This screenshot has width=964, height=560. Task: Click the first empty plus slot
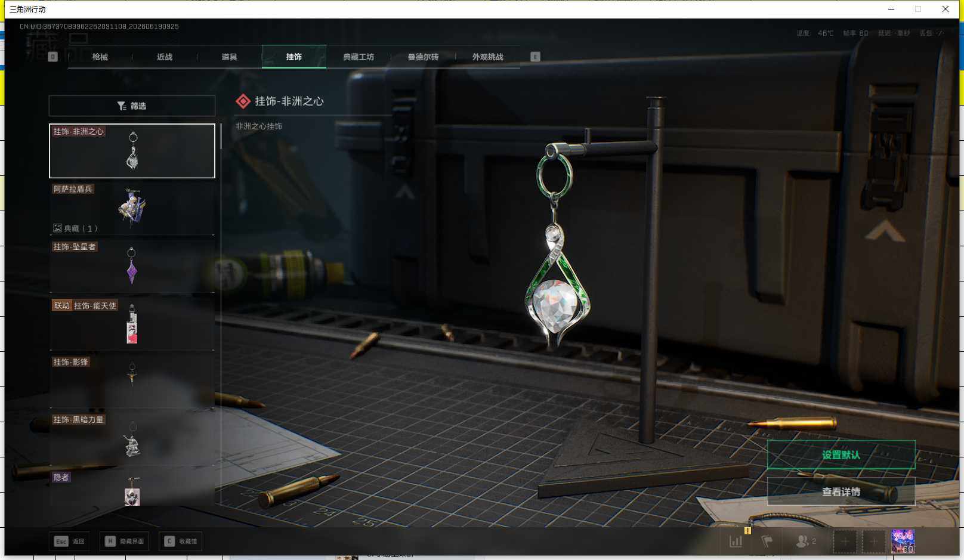845,542
